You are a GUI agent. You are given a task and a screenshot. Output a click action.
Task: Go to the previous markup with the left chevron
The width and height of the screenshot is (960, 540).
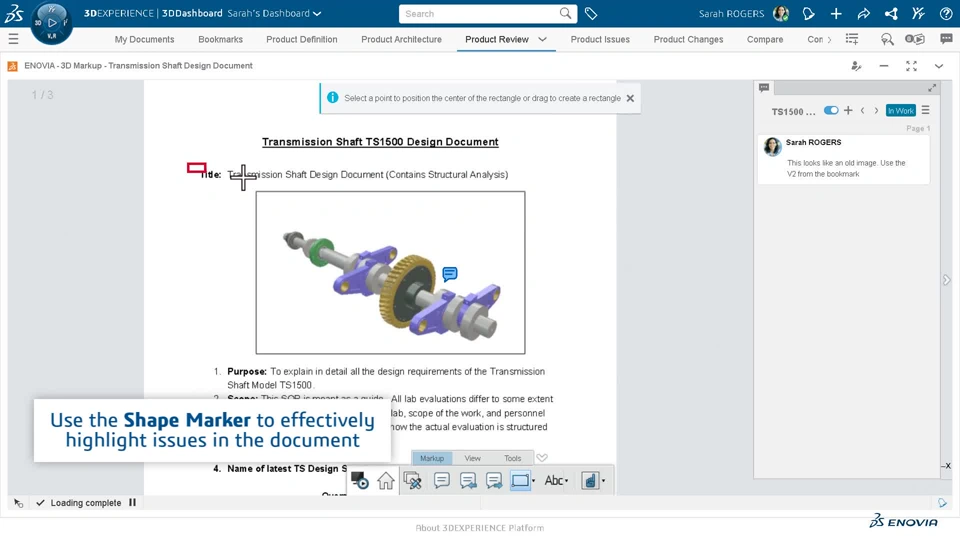(x=863, y=110)
